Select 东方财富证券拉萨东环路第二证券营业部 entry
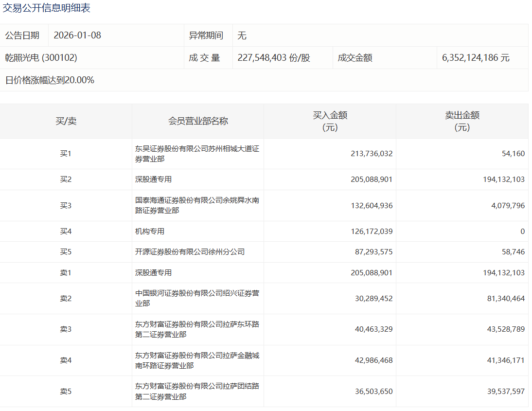This screenshot has width=532, height=411. [197, 329]
